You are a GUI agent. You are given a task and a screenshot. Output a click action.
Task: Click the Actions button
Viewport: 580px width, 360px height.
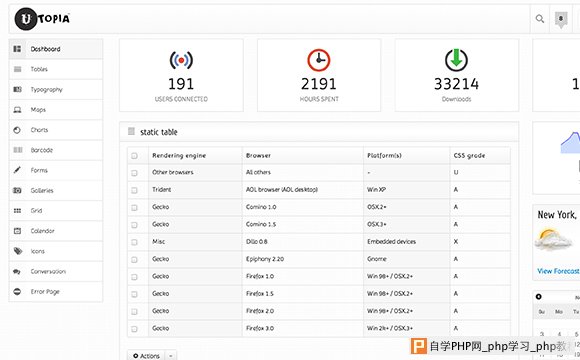click(146, 356)
